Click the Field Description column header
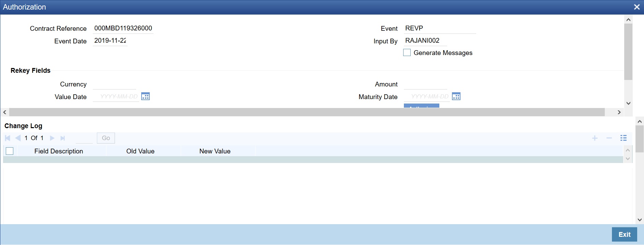Image resolution: width=644 pixels, height=245 pixels. (x=59, y=151)
